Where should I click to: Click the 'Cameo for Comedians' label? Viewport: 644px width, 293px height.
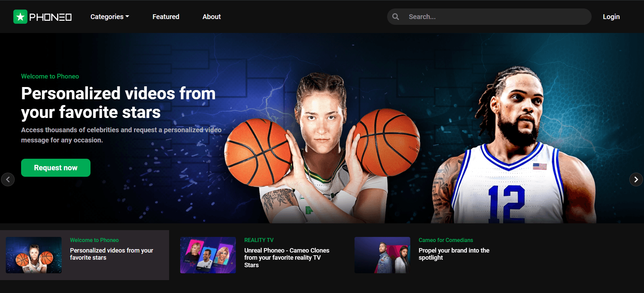(x=446, y=240)
